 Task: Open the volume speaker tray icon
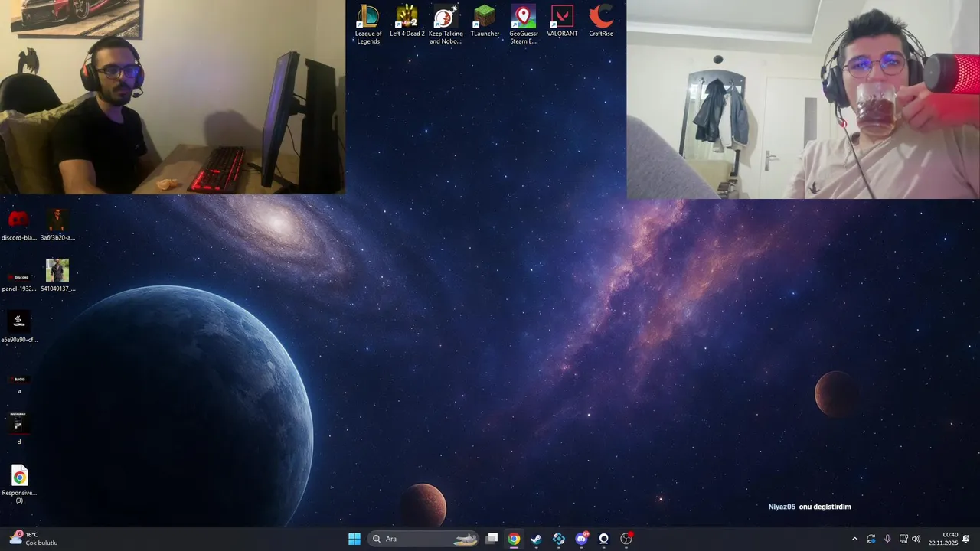pyautogui.click(x=916, y=539)
